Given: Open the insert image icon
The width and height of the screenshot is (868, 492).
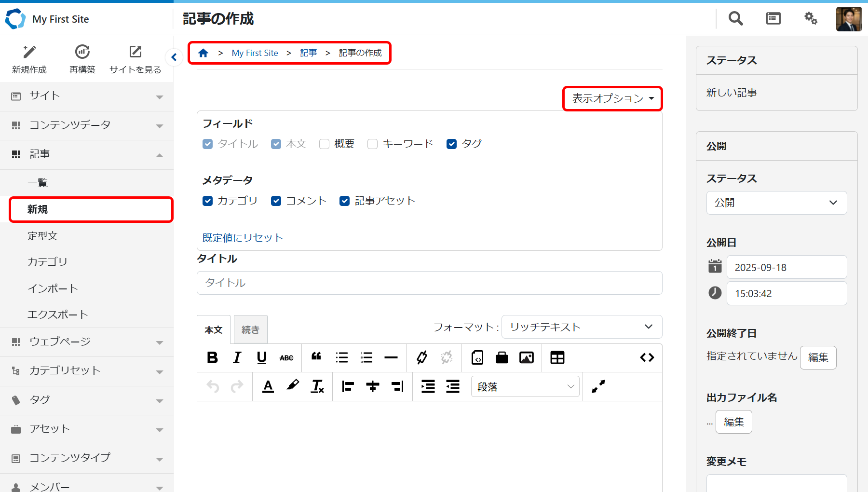Looking at the screenshot, I should coord(526,357).
